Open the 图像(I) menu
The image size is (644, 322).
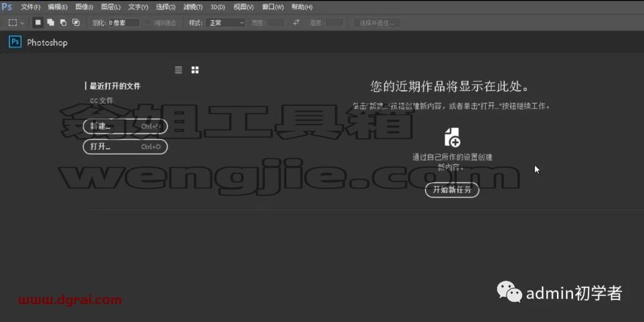[84, 7]
